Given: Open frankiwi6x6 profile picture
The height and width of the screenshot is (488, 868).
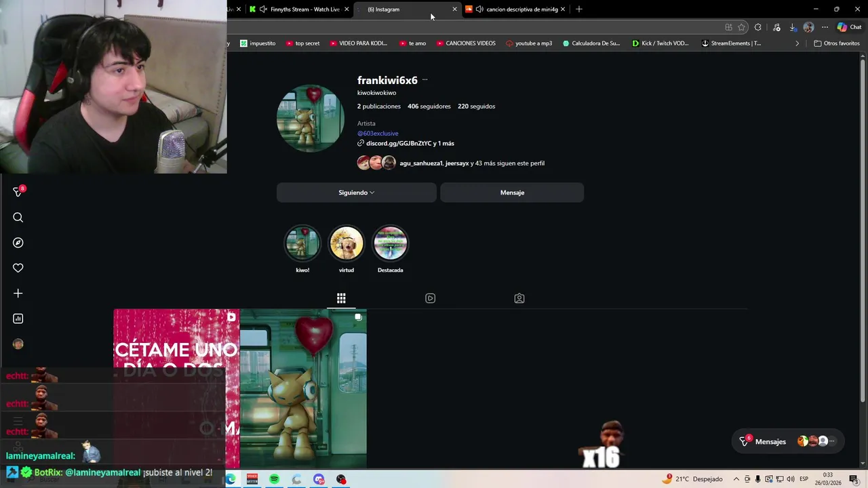Looking at the screenshot, I should click(311, 118).
